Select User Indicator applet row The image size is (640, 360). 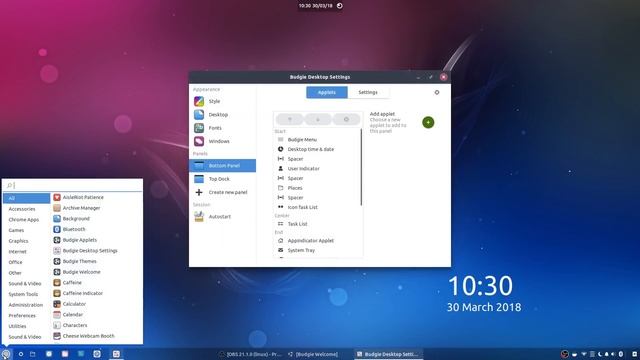tap(317, 169)
